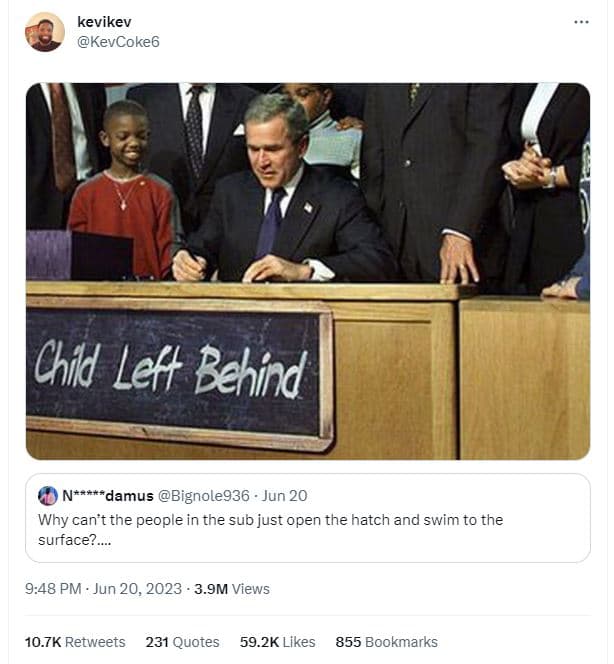The width and height of the screenshot is (614, 664).
Task: Click the 855 Bookmarks count
Action: [386, 642]
